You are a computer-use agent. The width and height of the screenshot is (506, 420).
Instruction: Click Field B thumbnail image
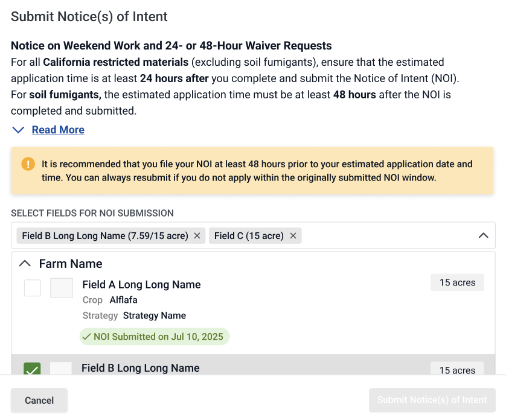click(61, 368)
